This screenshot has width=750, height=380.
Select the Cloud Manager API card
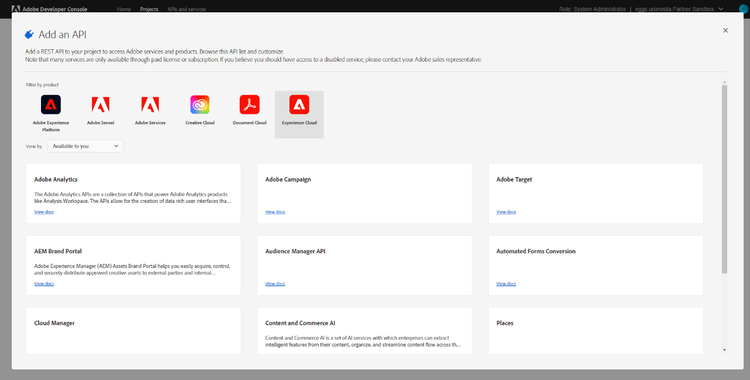[133, 331]
